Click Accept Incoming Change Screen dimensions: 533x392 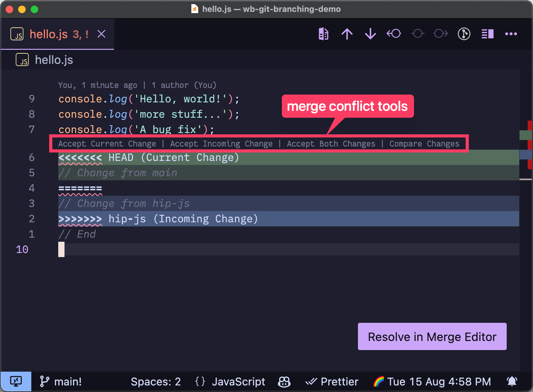(221, 144)
